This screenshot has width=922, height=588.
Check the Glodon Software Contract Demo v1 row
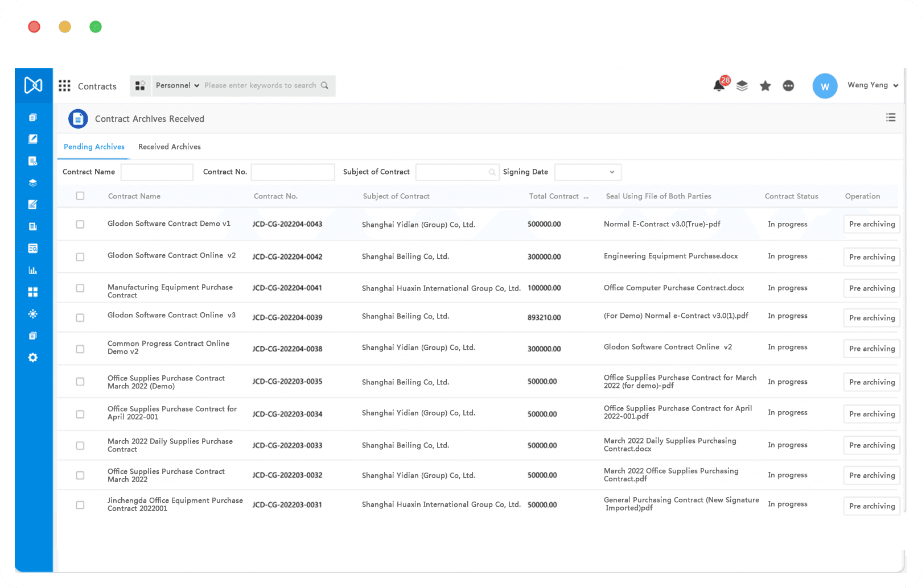pos(80,224)
